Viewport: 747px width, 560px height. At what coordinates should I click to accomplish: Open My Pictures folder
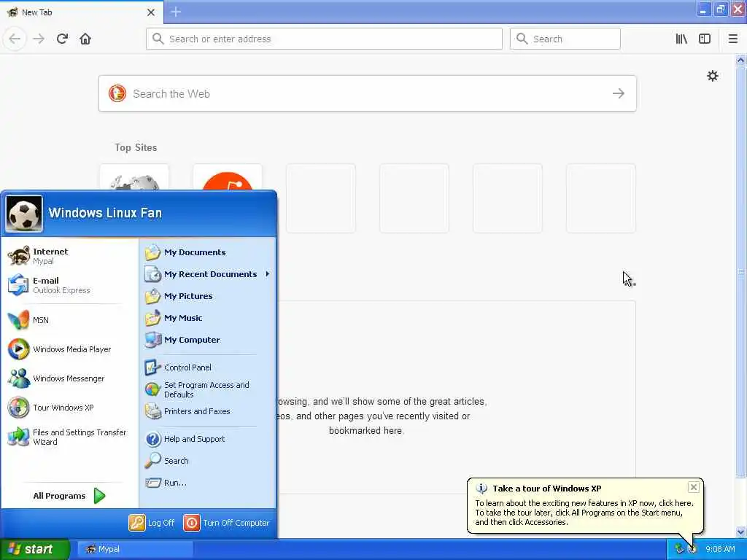point(208,296)
